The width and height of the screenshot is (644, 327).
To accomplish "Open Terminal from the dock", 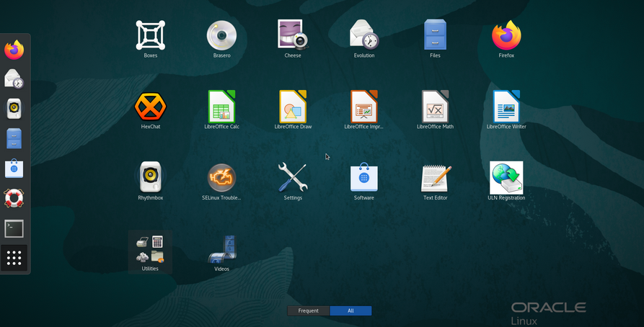I will [x=14, y=228].
